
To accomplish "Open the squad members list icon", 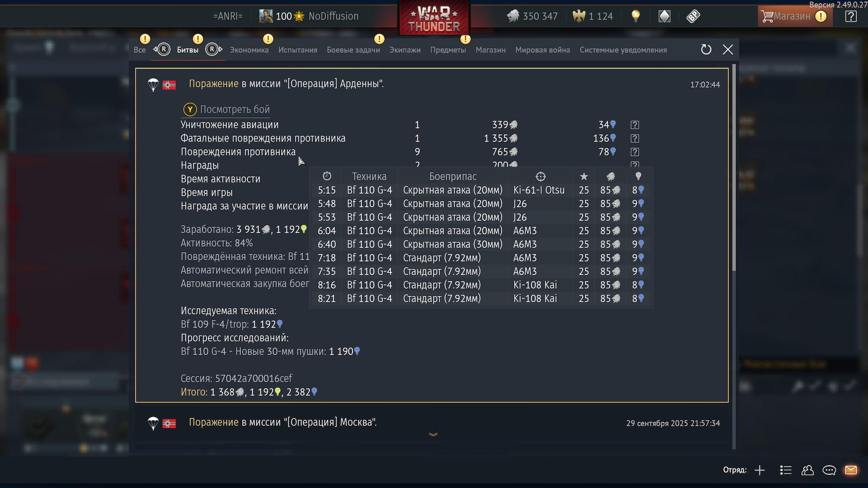I will click(786, 470).
